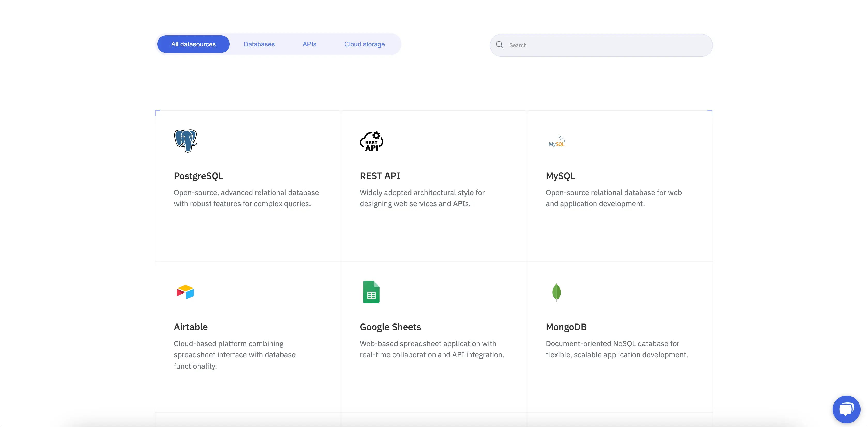The image size is (868, 427).
Task: Click 'Open-source relational database for web' description
Action: [x=614, y=198]
